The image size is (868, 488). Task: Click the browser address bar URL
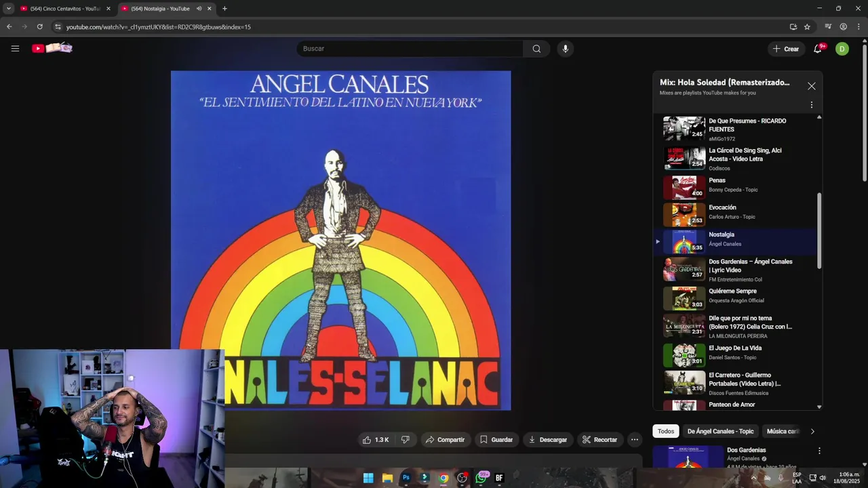coord(159,27)
